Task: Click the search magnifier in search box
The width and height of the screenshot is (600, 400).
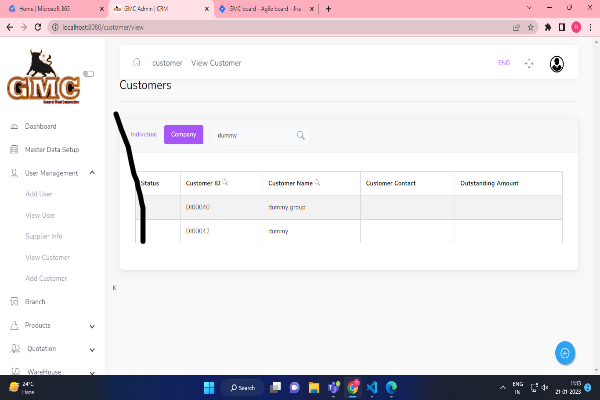Action: click(300, 135)
